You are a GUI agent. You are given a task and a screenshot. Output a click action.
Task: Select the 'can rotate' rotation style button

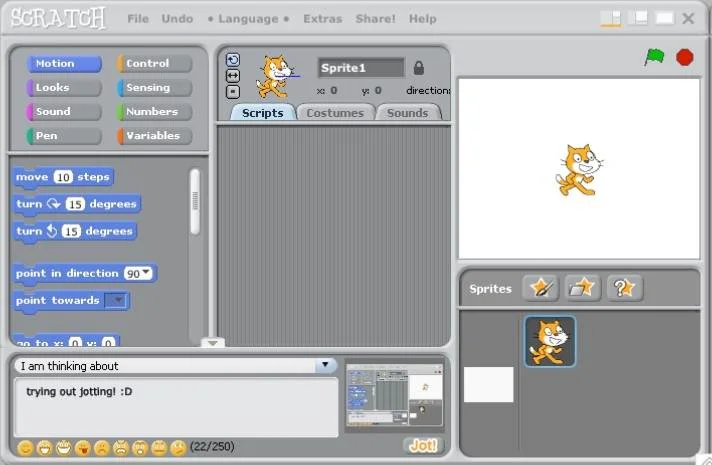click(x=233, y=60)
